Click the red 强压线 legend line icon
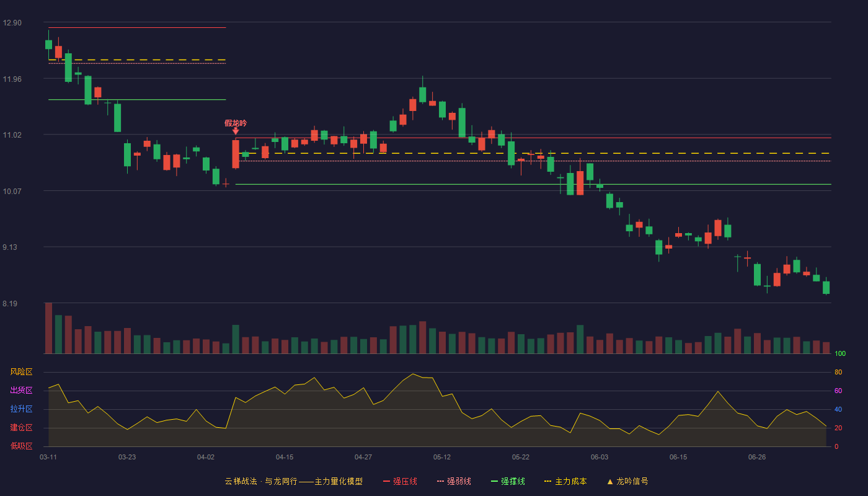 tap(387, 482)
